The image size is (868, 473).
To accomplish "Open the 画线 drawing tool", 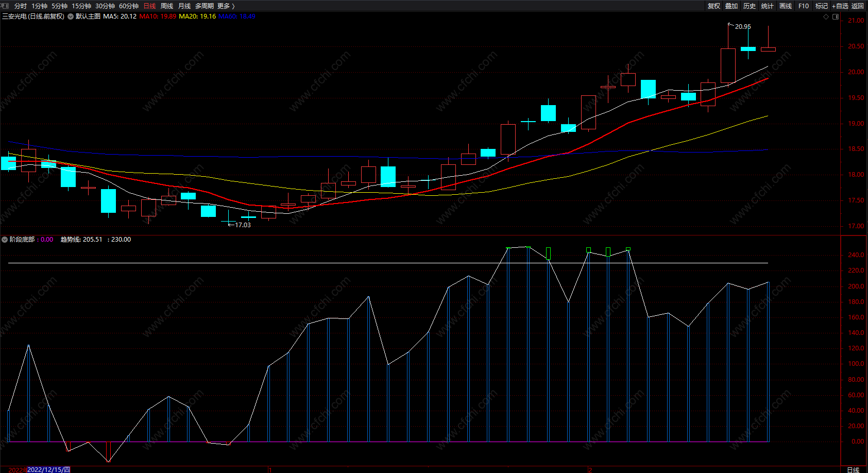I will pos(786,6).
